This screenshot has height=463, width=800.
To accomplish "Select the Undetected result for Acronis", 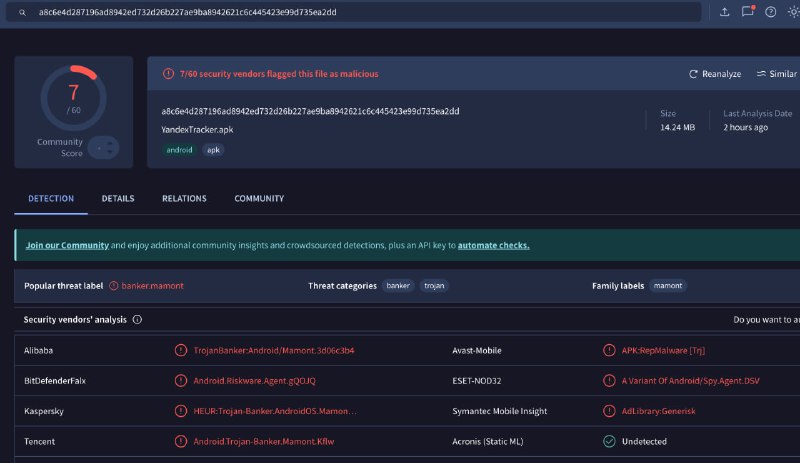I will pos(644,442).
